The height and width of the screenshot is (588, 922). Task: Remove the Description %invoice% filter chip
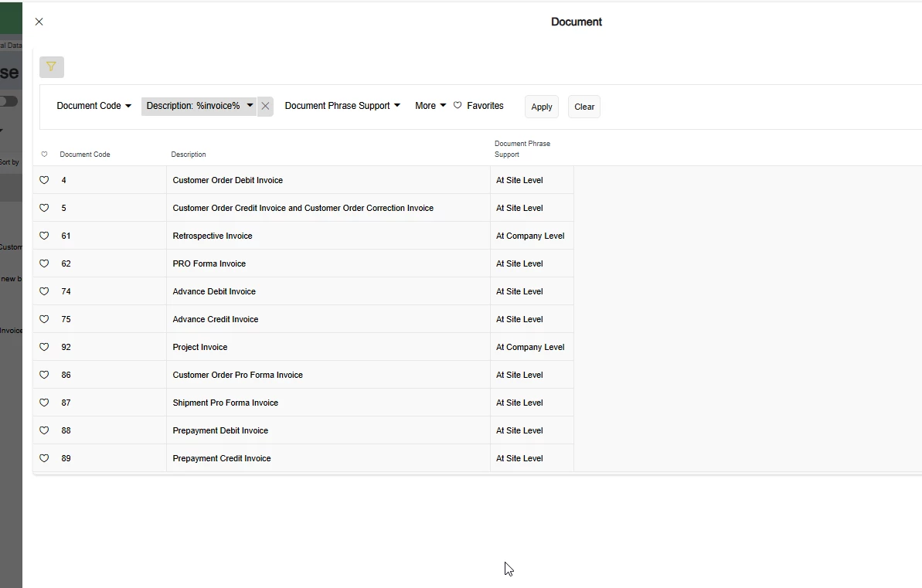pos(265,106)
